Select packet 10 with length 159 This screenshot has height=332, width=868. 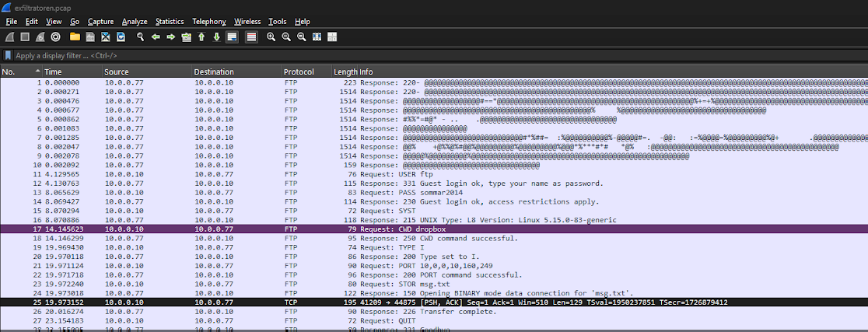[x=434, y=165]
